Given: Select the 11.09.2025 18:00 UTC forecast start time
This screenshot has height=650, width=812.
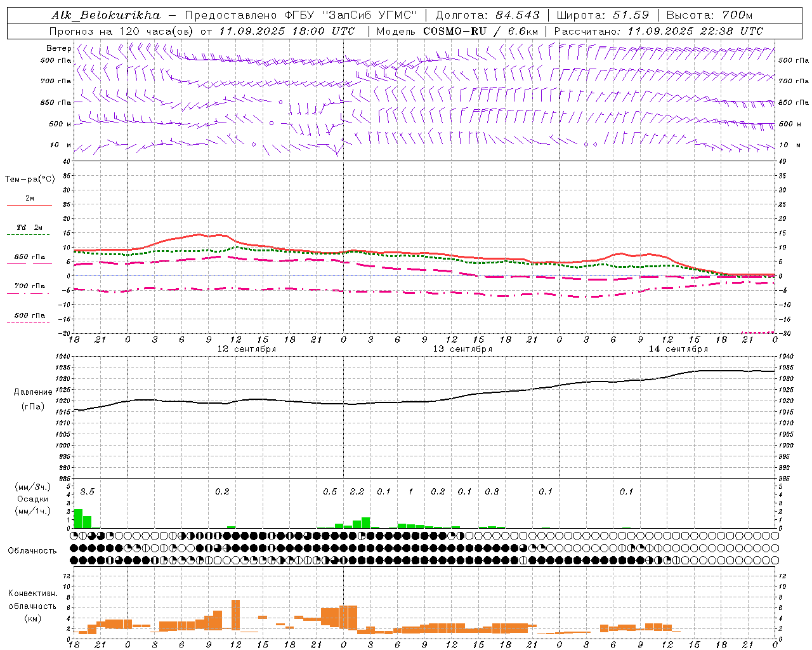Looking at the screenshot, I should point(286,31).
